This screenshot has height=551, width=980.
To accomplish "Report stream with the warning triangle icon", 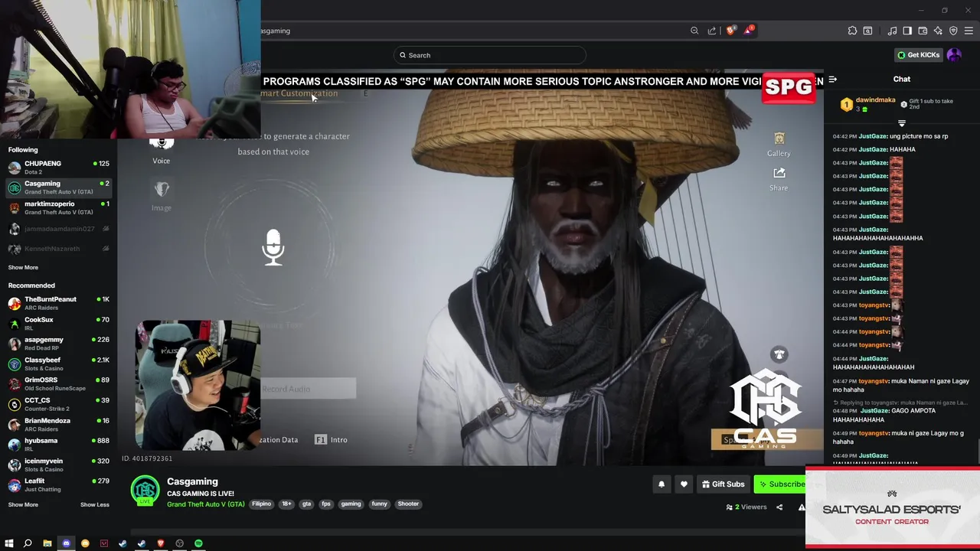I will 802,507.
